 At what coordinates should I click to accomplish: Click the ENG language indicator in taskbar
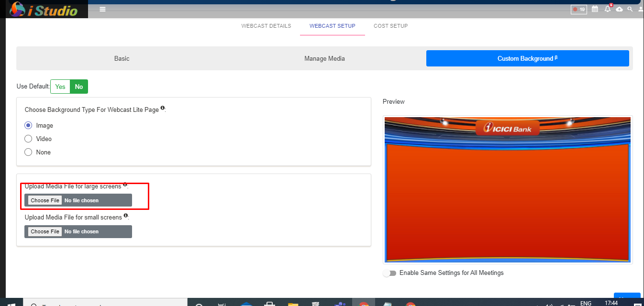[586, 303]
